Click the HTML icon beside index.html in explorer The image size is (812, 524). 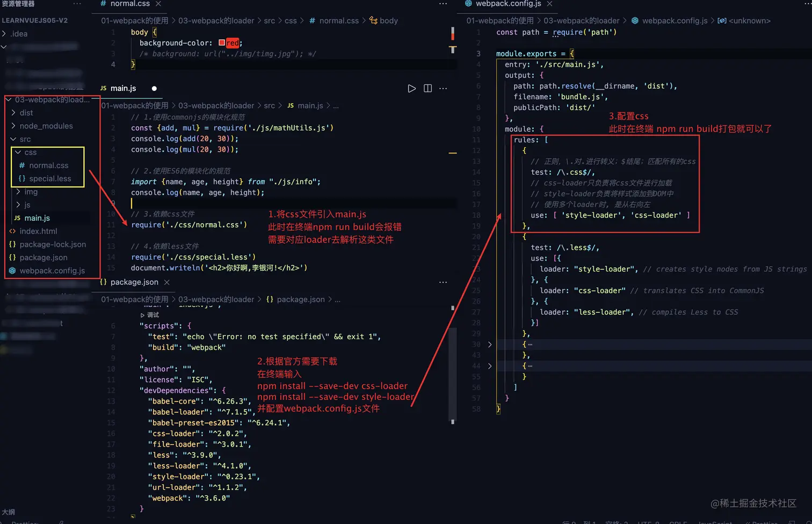(x=12, y=231)
